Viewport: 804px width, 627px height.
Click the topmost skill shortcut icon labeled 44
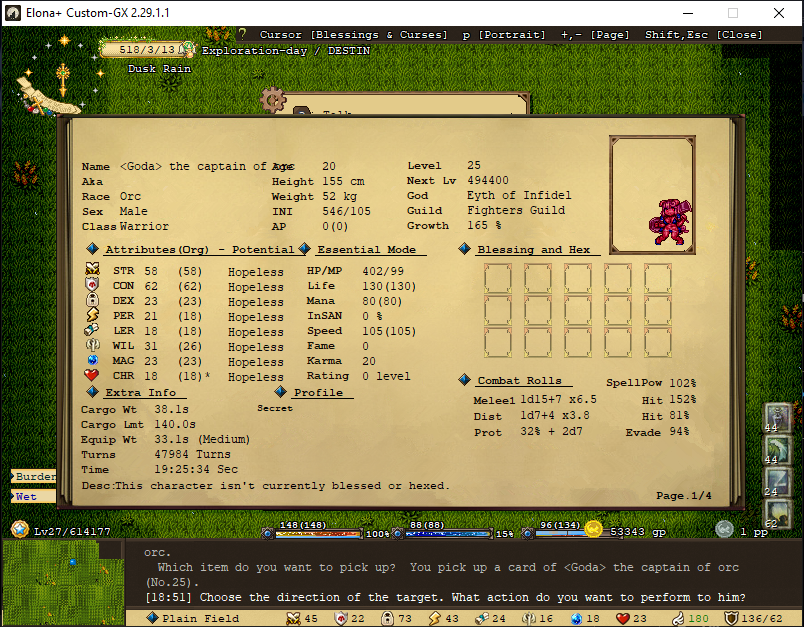778,418
